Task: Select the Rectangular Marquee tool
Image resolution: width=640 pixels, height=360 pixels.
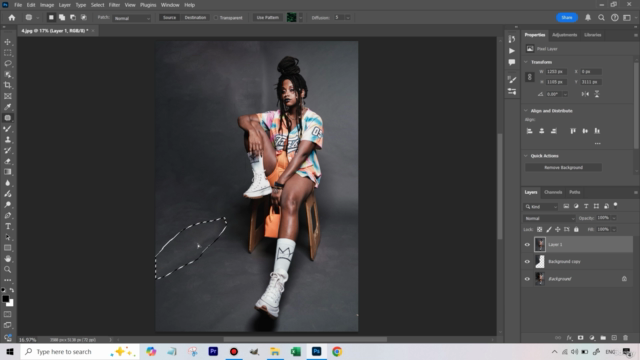Action: [8, 53]
